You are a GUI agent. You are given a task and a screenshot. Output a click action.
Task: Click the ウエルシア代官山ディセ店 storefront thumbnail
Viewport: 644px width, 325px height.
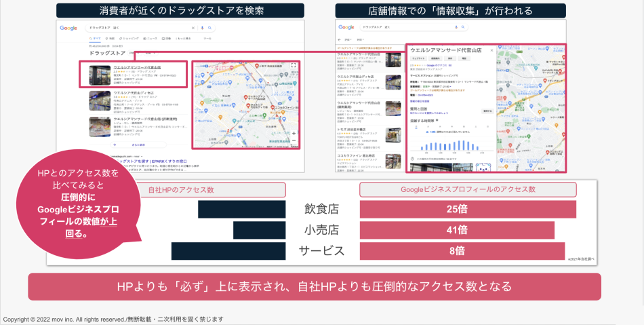pos(99,100)
